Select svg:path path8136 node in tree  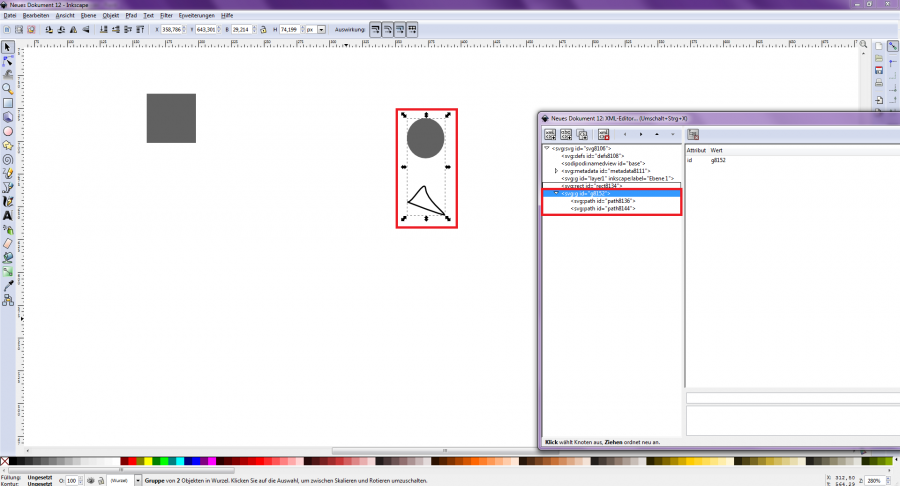pos(602,201)
